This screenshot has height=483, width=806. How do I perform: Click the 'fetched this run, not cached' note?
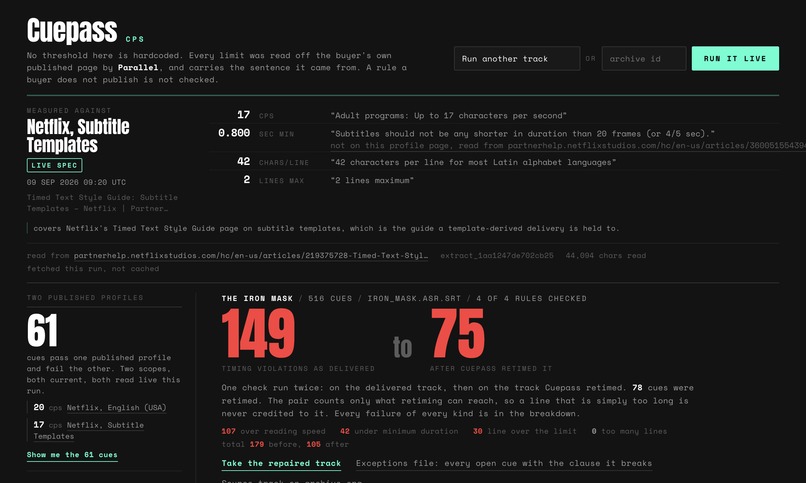(x=93, y=268)
